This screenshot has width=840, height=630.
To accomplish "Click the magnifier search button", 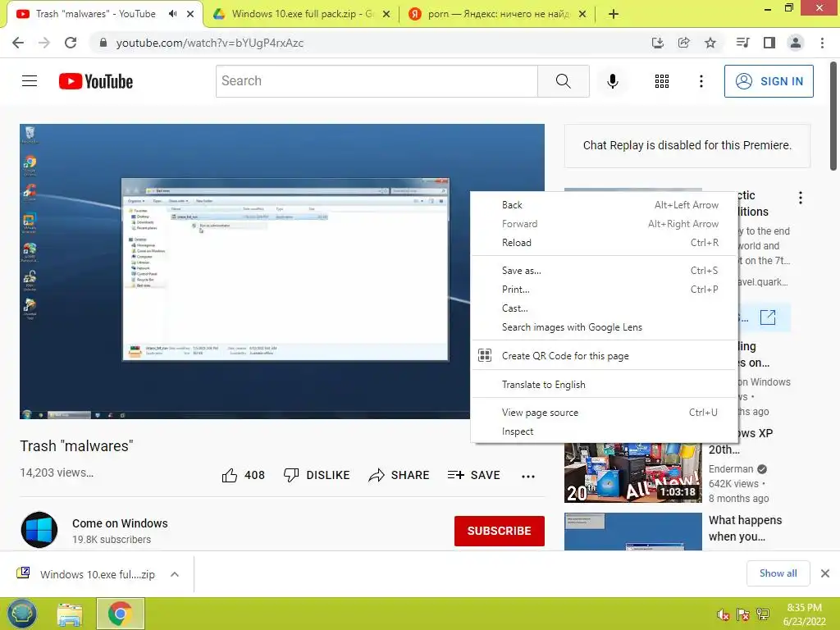I will point(563,81).
